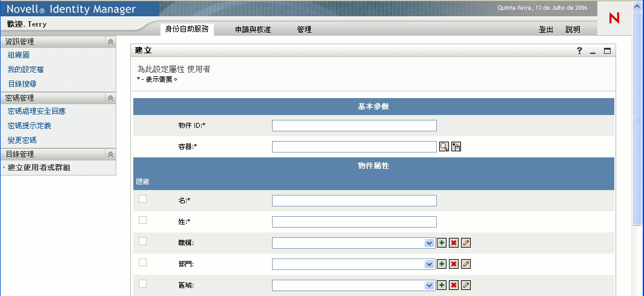The width and height of the screenshot is (644, 296).
Task: Switch to the 管理 tab
Action: click(x=304, y=30)
